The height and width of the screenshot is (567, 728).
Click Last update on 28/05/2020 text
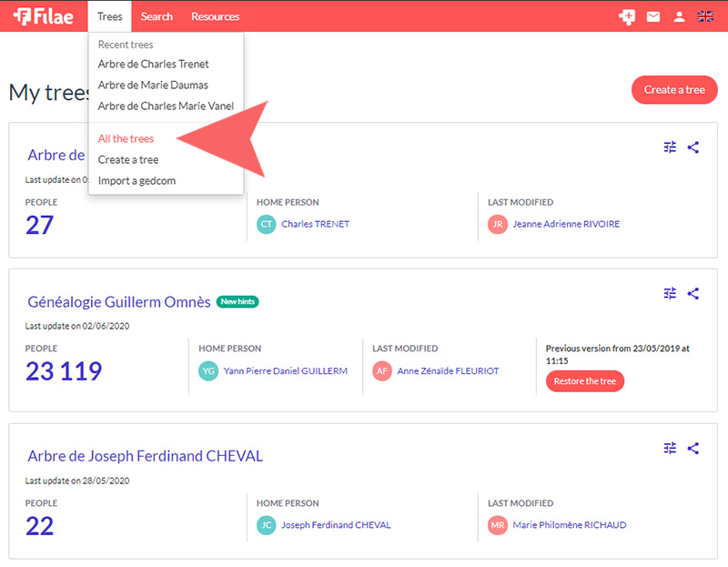tap(77, 481)
